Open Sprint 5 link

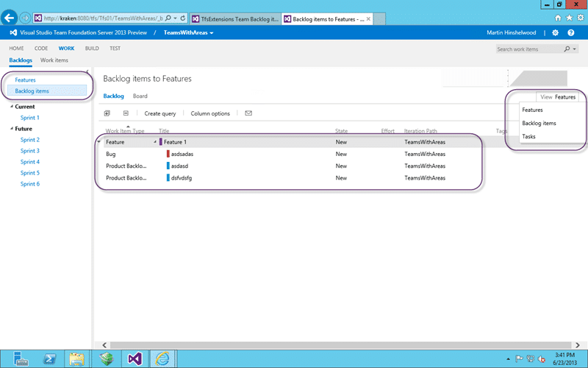tap(30, 173)
